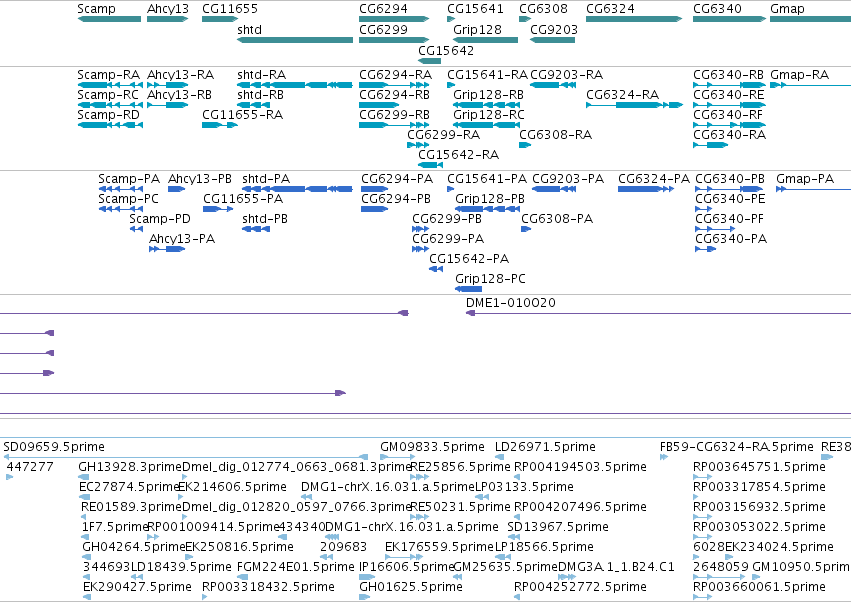851x602 pixels.
Task: Select the CG6299 gene label
Action: [x=383, y=29]
